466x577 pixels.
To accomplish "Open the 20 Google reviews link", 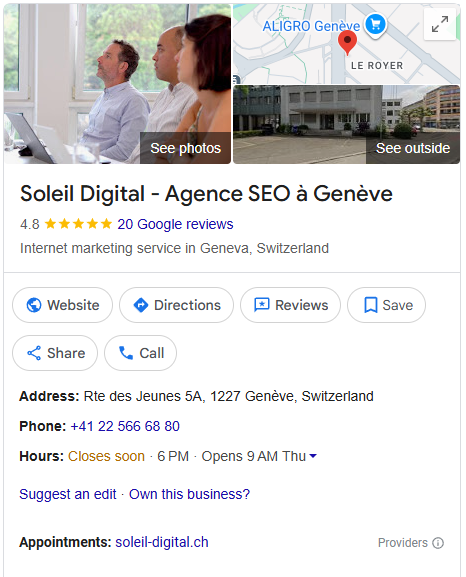I will 175,224.
